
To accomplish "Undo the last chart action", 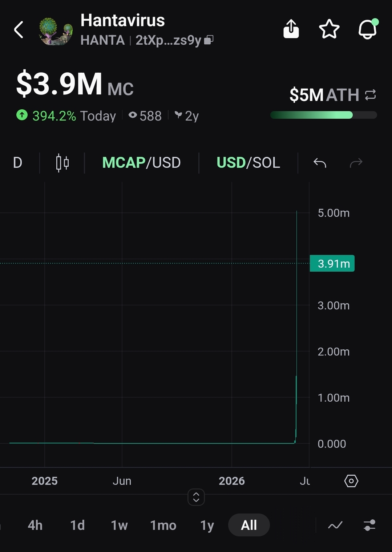I will pyautogui.click(x=320, y=163).
